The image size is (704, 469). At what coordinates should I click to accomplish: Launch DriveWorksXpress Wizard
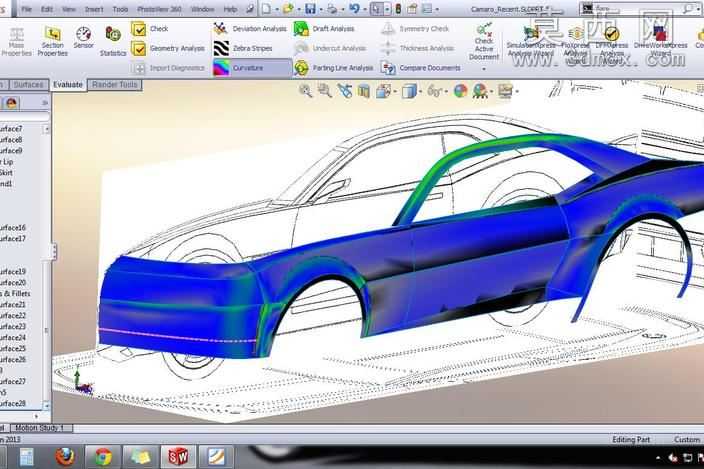point(660,42)
